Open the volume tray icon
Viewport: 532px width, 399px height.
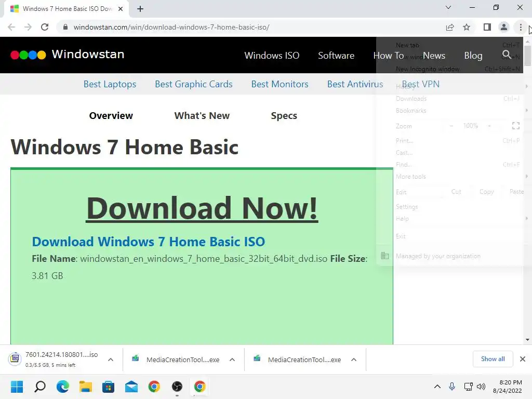[x=481, y=387]
